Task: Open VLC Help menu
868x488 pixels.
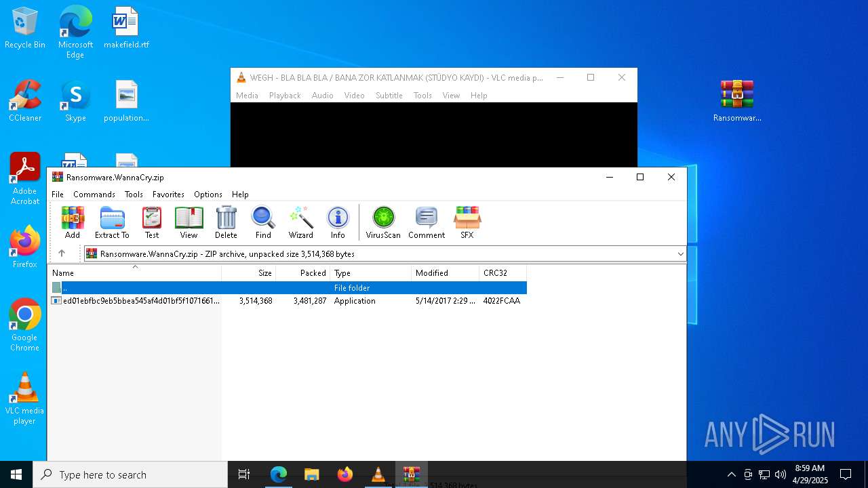Action: (x=479, y=96)
